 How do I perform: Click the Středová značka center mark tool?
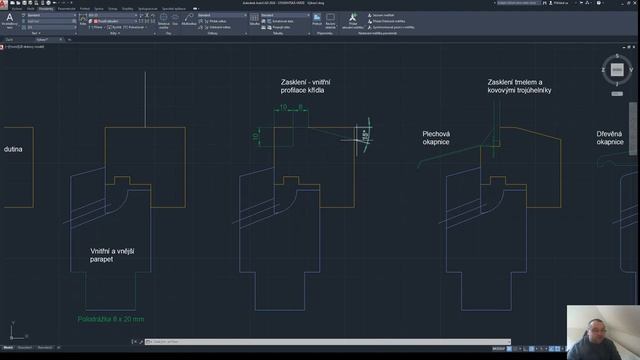163,20
